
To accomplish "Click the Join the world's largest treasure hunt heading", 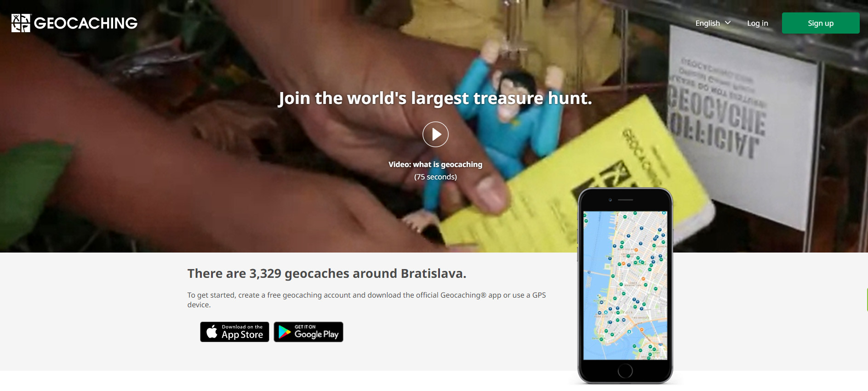I will [435, 98].
